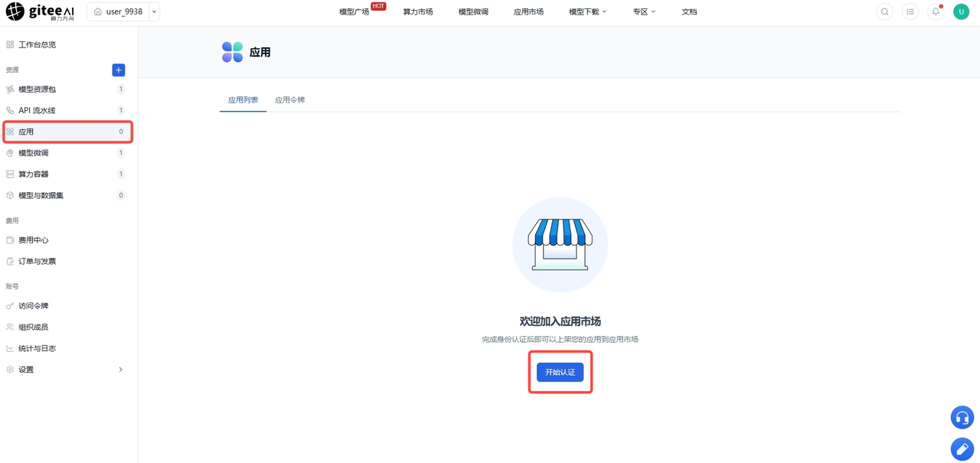Open the 专区 dropdown menu
This screenshot has width=980, height=463.
(x=644, y=11)
